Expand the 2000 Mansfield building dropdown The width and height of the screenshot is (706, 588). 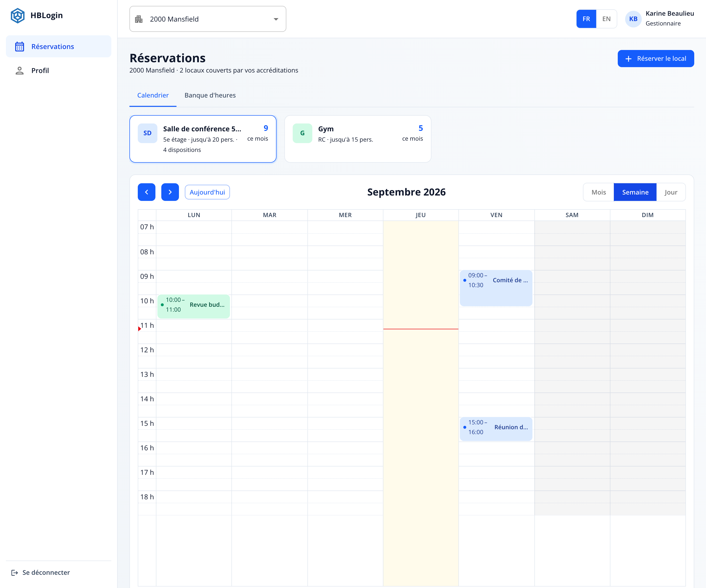(208, 19)
